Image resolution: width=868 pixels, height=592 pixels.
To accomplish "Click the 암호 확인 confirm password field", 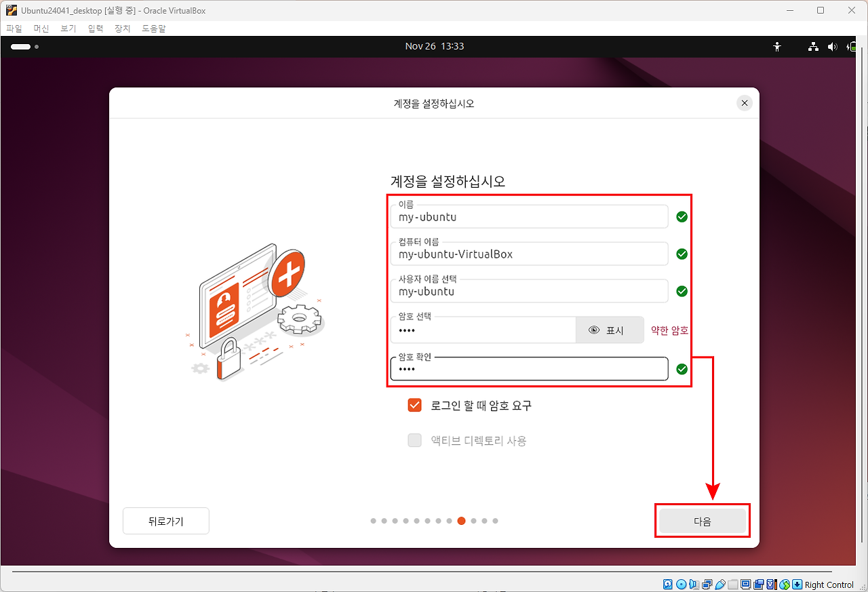I will coord(530,369).
